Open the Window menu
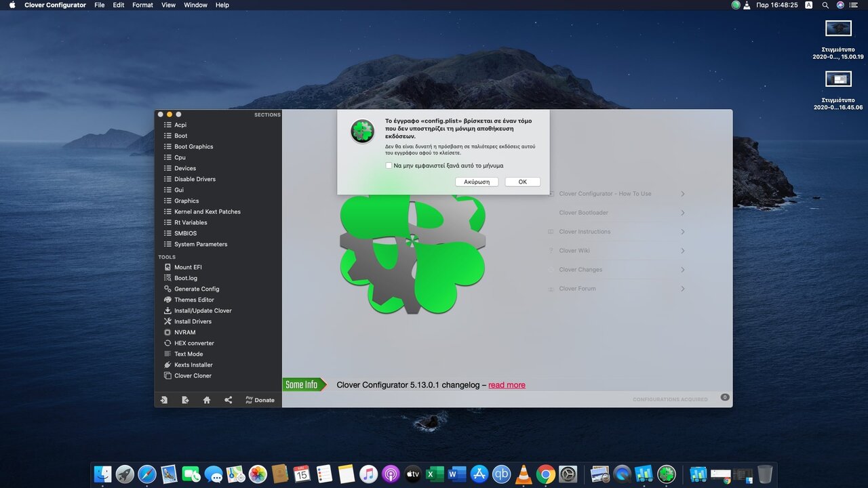 pos(195,5)
